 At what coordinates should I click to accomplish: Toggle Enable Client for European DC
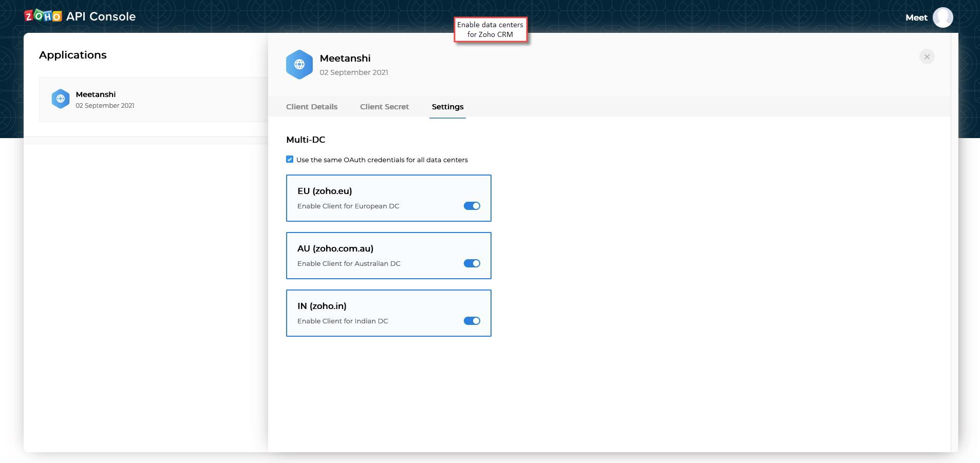(472, 206)
